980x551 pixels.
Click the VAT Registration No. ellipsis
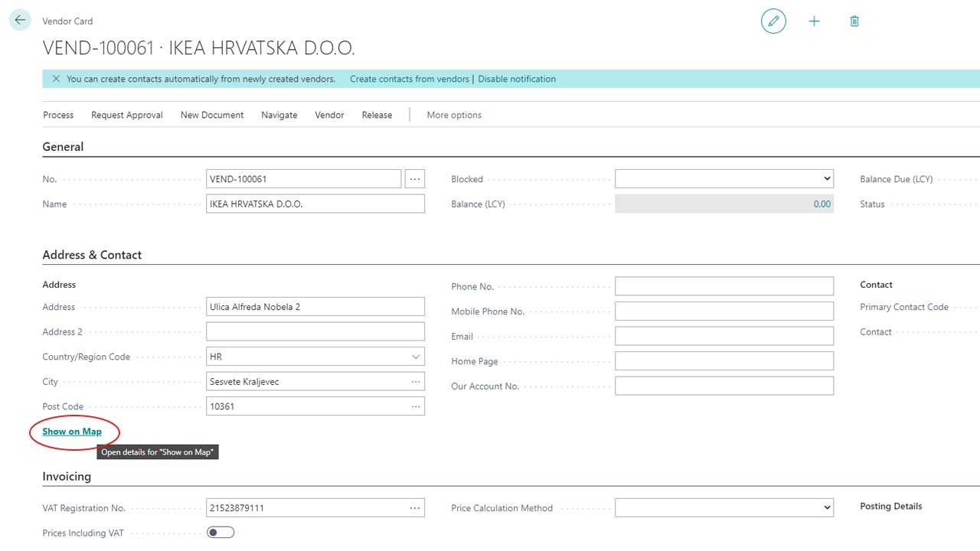[x=415, y=508]
